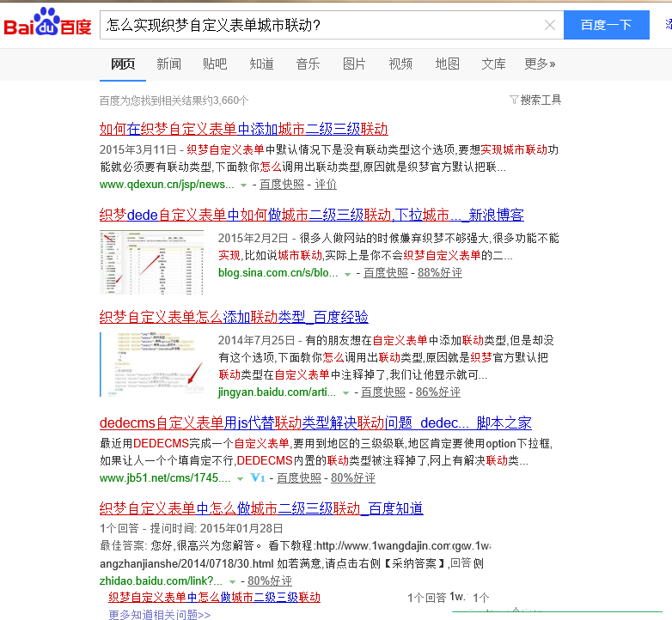Open the 贴吧 tab
The image size is (672, 620).
click(x=215, y=64)
